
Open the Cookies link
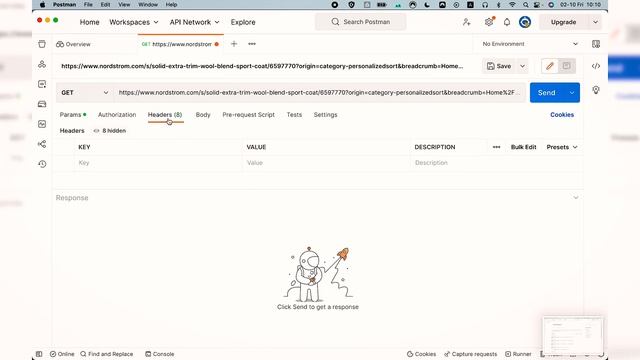(x=562, y=115)
